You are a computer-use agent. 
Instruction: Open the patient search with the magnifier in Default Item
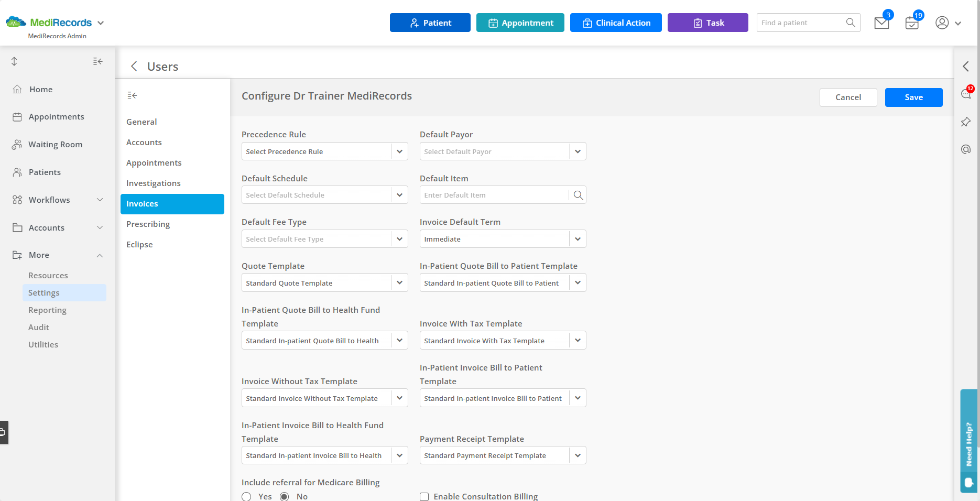pos(579,194)
